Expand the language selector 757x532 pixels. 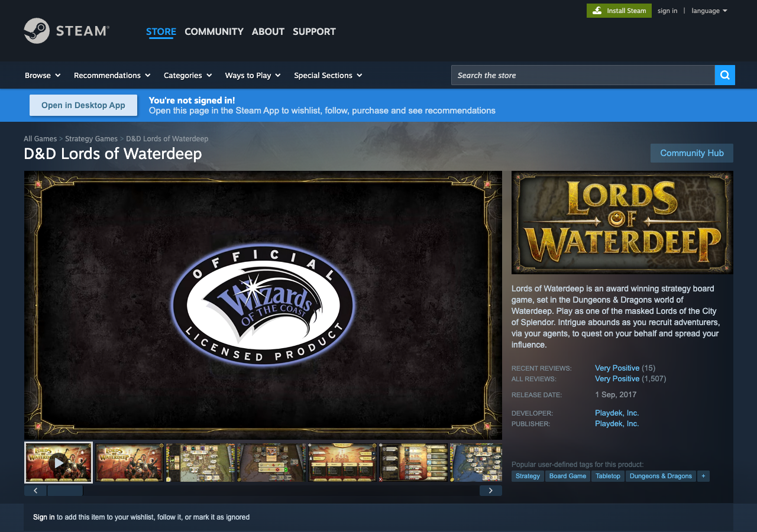point(709,10)
